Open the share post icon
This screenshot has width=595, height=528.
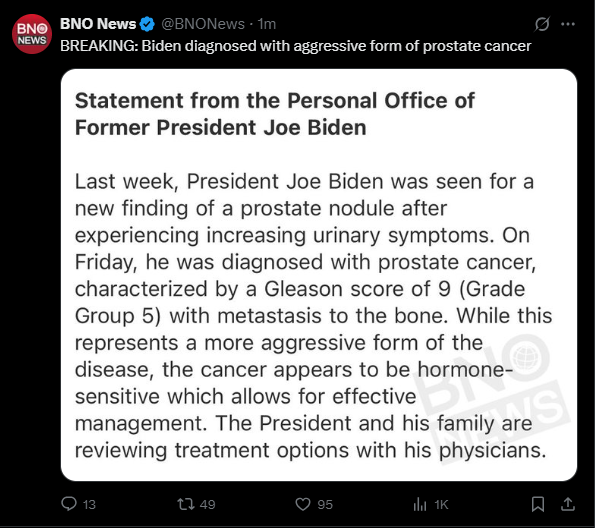click(568, 504)
